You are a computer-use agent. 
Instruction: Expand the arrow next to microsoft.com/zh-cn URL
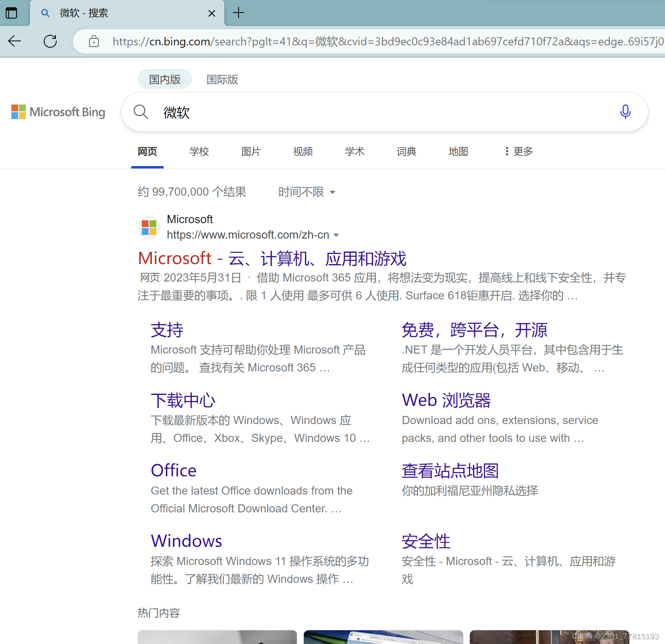336,235
